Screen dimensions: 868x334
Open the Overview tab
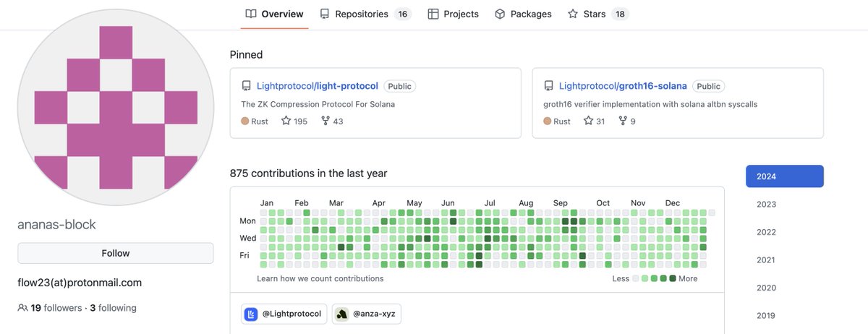click(x=274, y=14)
